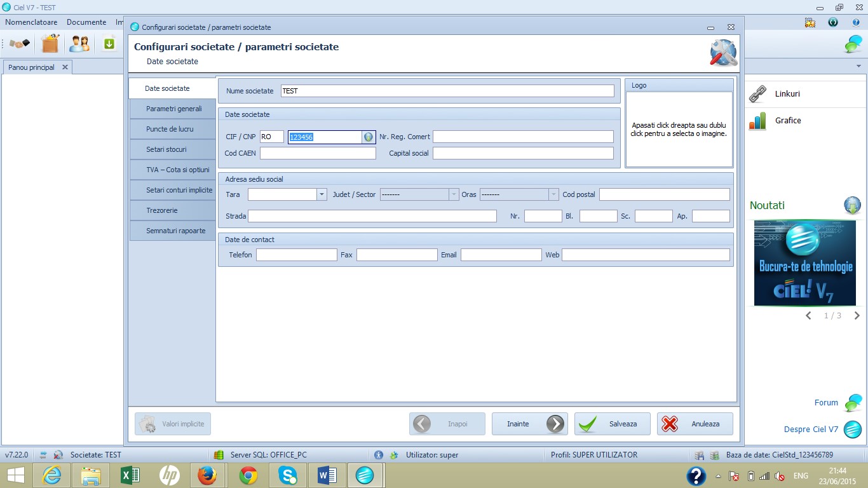Open the Documente menu
Screen dimensions: 868x488
coord(86,22)
